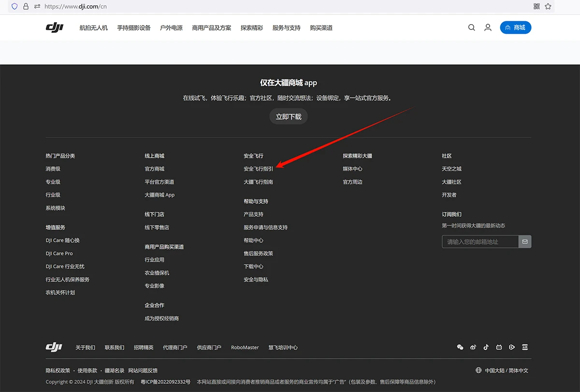Screen dimensions: 580x392
Task: Open the 安全与隐私 link
Action: pos(256,280)
